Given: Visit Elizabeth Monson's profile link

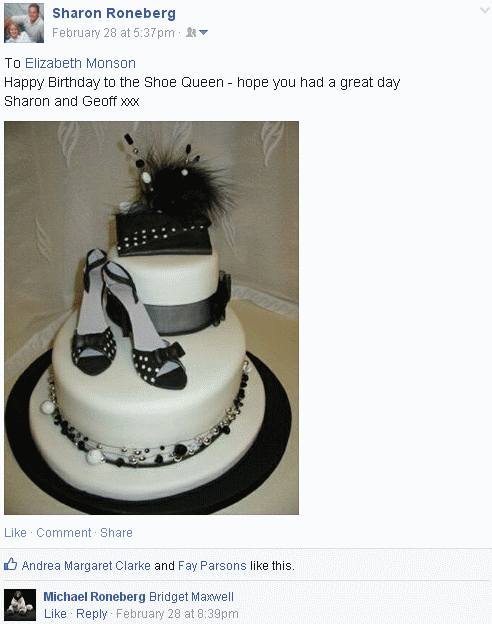Looking at the screenshot, I should click(x=80, y=63).
